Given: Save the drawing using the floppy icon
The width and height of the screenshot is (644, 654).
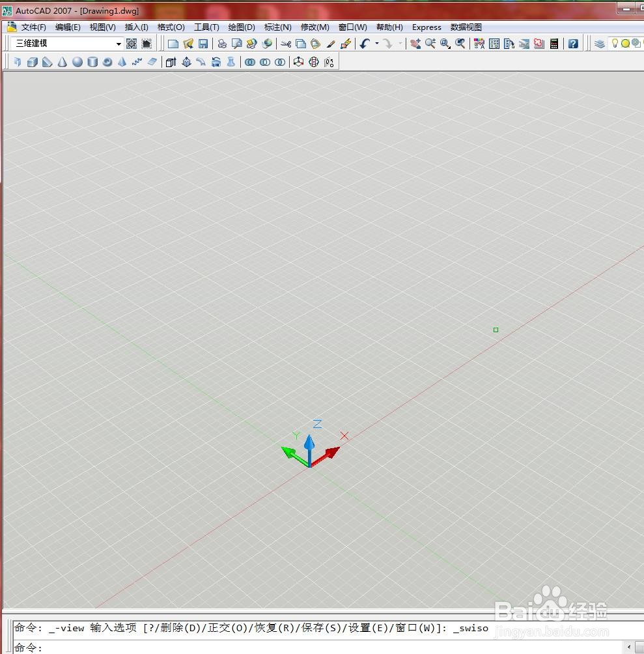Looking at the screenshot, I should [x=203, y=44].
